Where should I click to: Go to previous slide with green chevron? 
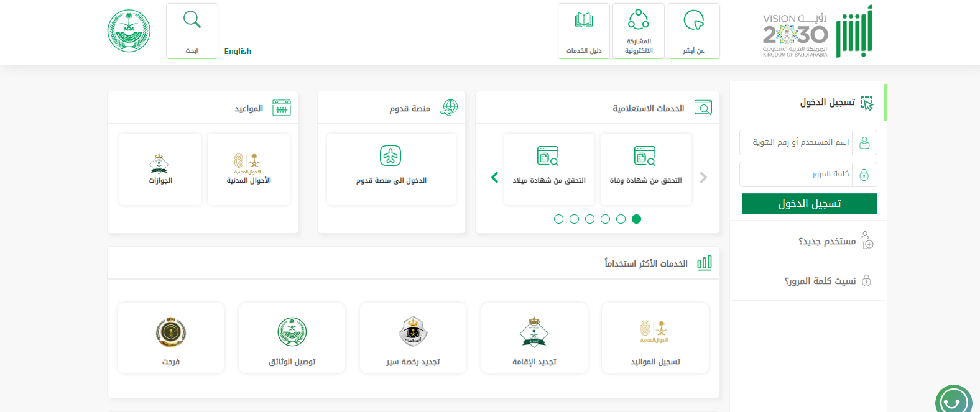495,178
